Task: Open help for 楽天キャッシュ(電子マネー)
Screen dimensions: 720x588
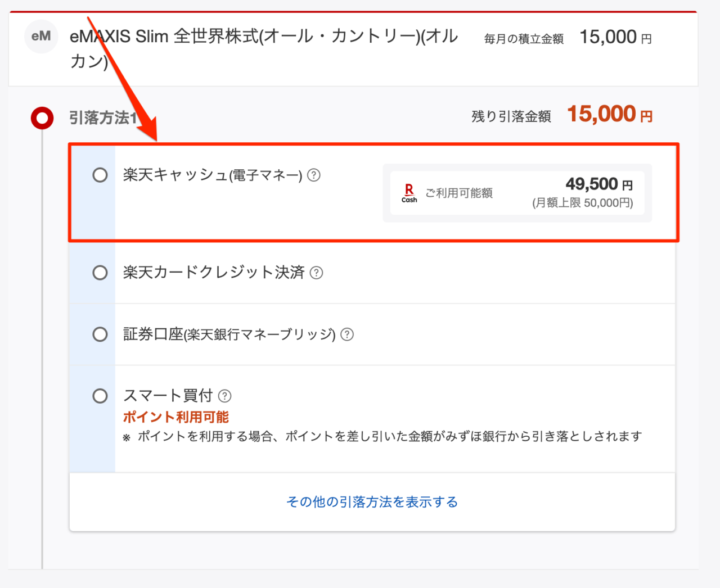Action: click(x=314, y=175)
